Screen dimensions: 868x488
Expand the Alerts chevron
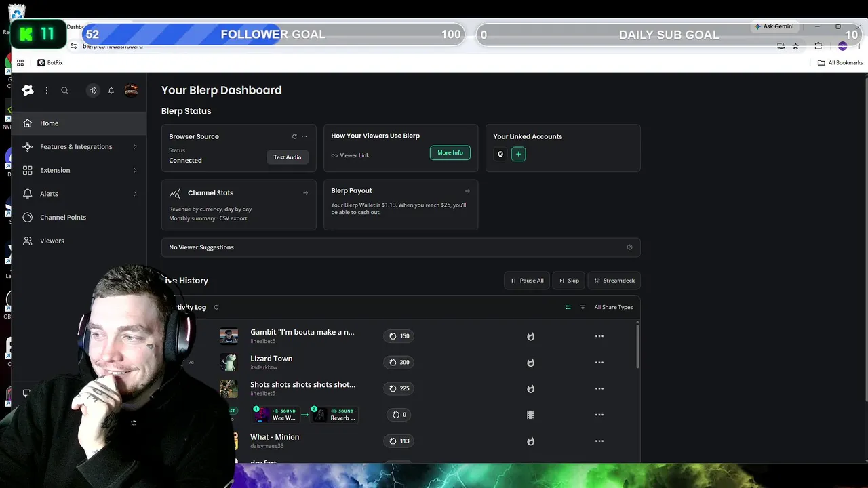135,194
